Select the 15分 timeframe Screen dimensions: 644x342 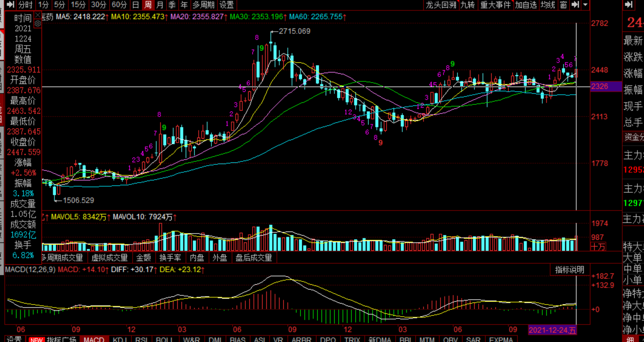click(x=78, y=5)
